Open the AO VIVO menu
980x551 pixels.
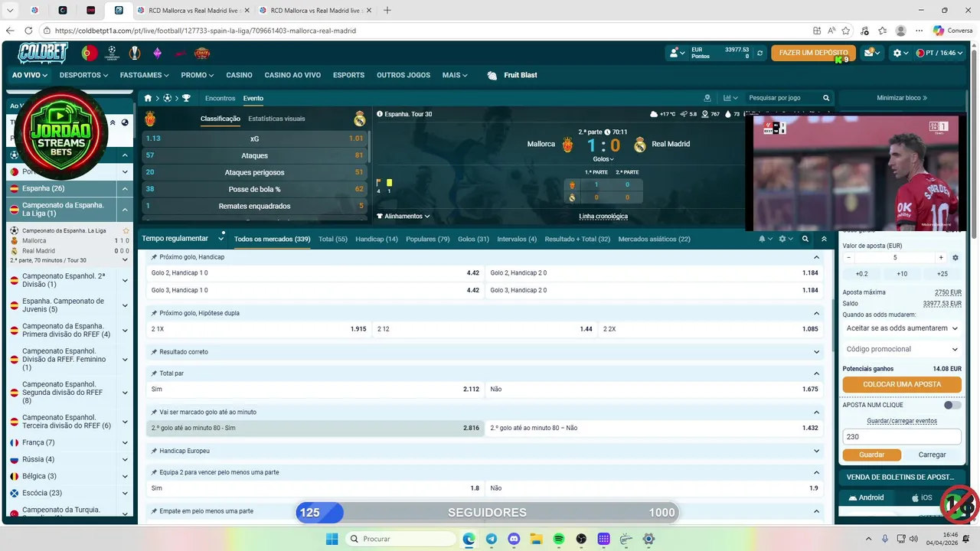(30, 75)
